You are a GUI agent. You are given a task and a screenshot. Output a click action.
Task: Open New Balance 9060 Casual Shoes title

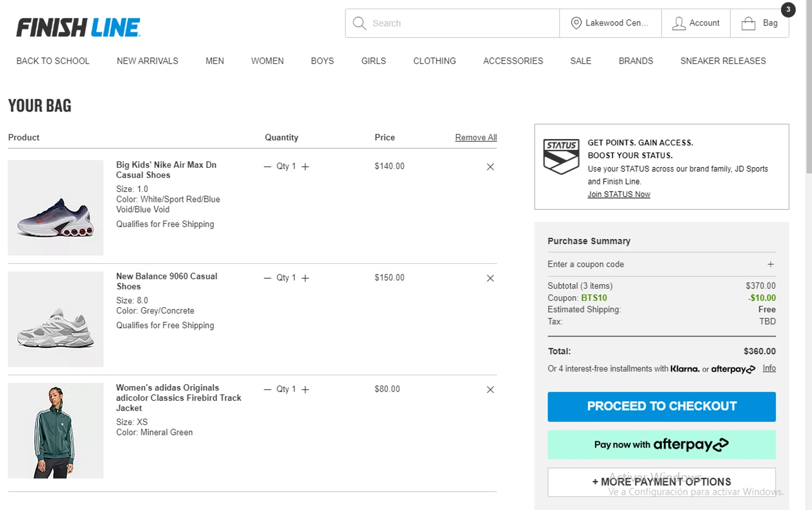(167, 281)
